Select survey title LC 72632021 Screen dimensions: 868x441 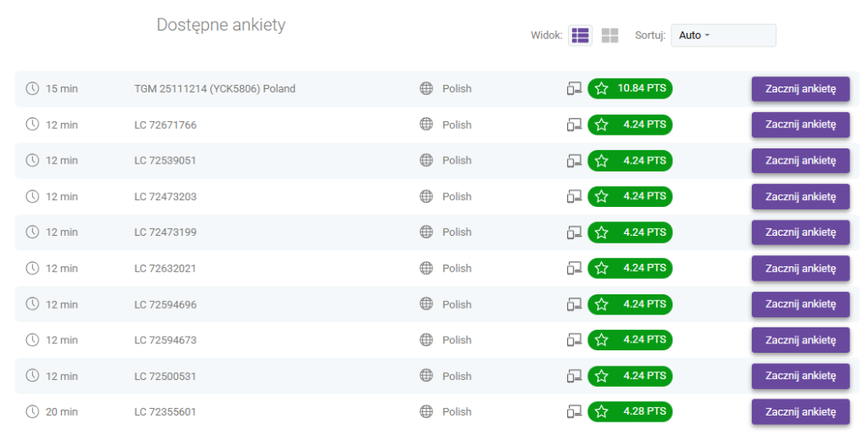click(x=165, y=268)
